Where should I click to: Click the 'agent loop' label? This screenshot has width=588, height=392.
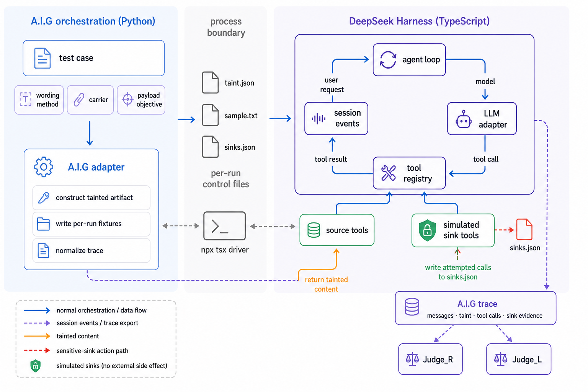[421, 60]
